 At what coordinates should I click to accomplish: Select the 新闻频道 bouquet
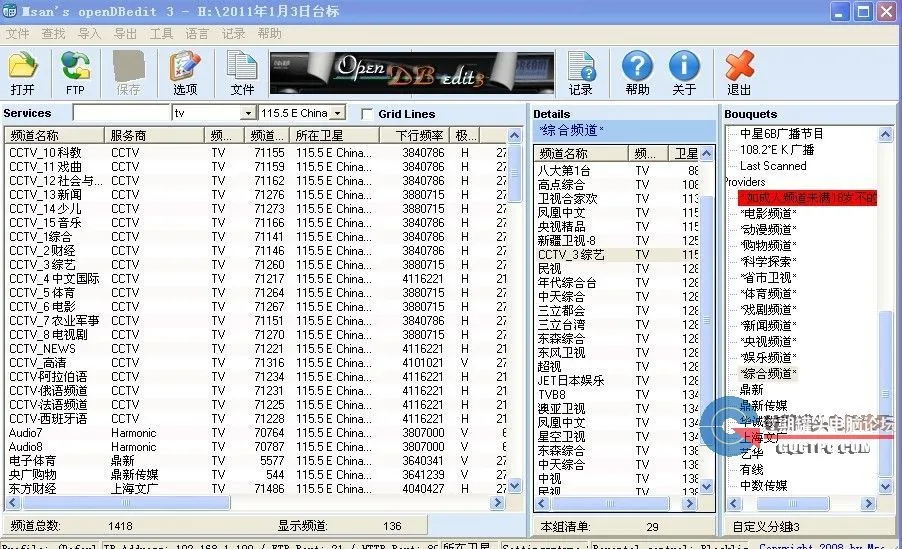tap(769, 326)
